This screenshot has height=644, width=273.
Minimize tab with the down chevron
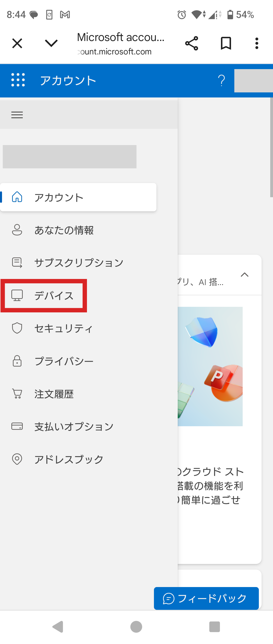[51, 43]
